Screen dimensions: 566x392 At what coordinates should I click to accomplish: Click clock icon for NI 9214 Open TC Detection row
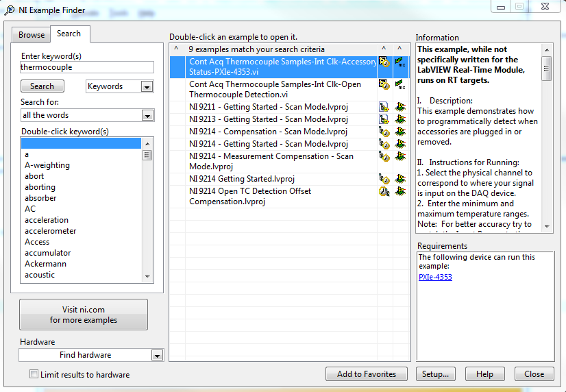[x=384, y=191]
